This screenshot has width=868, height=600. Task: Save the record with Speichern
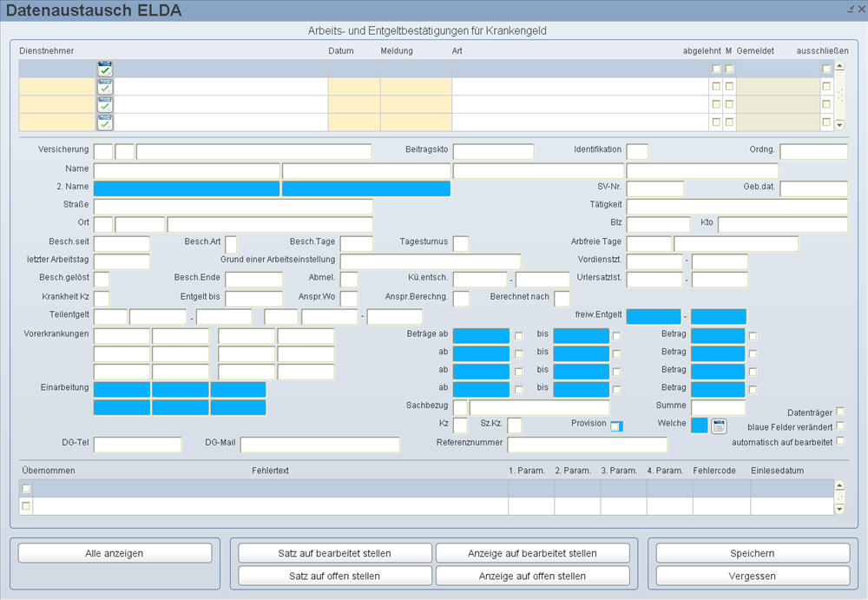[x=753, y=553]
